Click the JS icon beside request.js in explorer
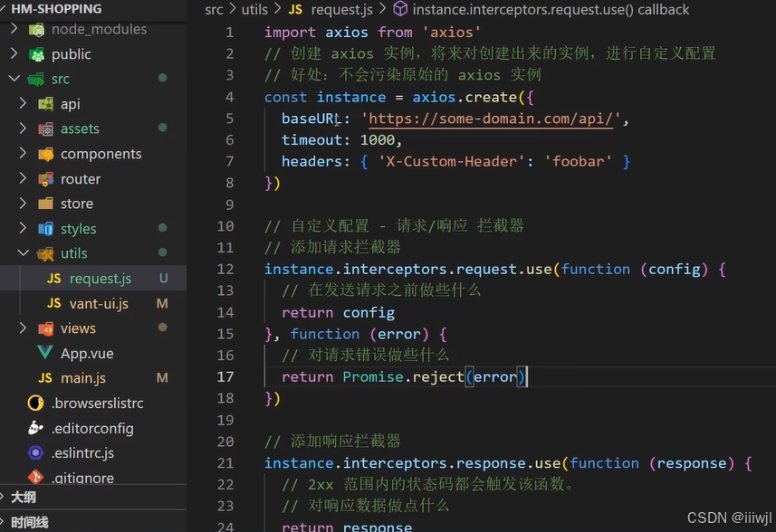 (x=54, y=279)
